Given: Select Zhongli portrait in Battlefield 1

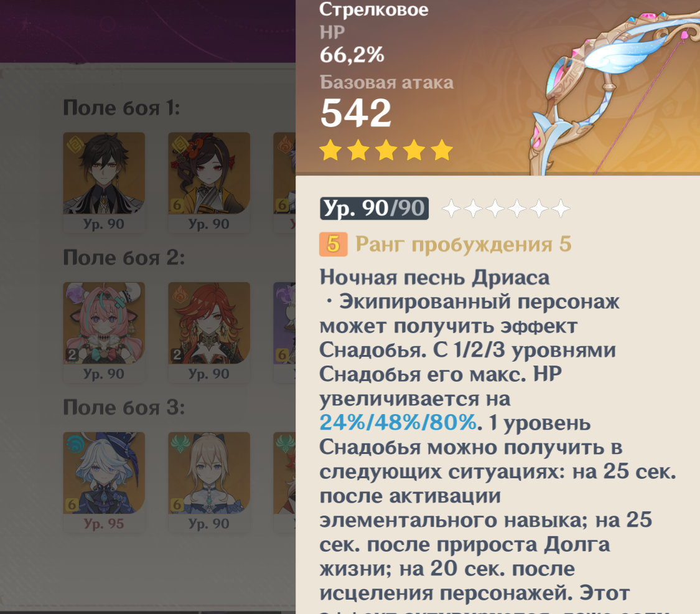Looking at the screenshot, I should click(103, 173).
